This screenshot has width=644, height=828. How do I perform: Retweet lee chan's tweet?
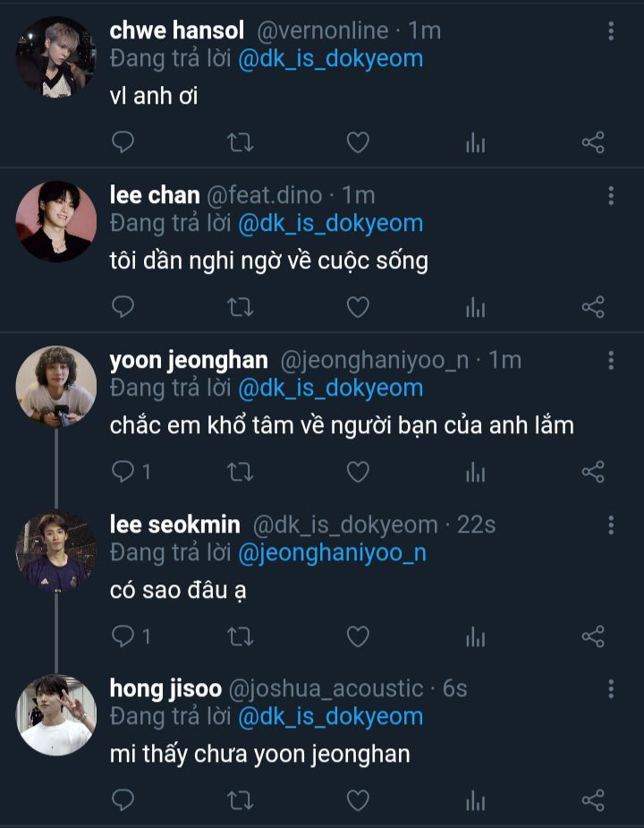[x=241, y=307]
